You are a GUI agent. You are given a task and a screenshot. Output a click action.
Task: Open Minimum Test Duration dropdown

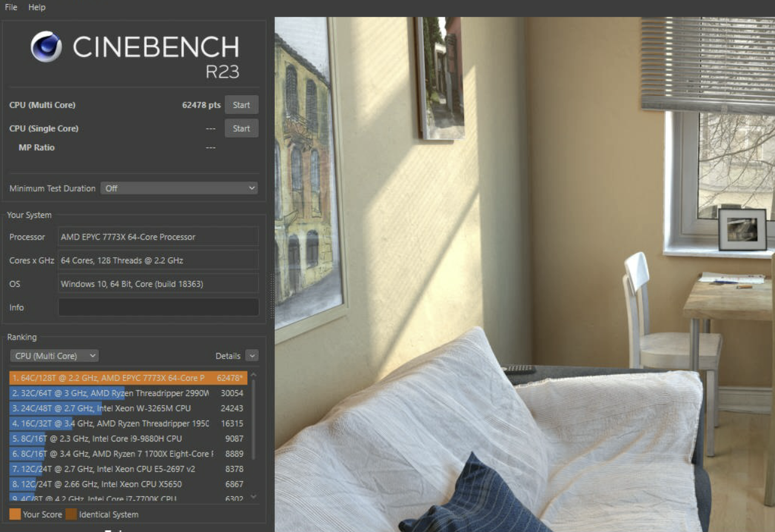pyautogui.click(x=179, y=189)
